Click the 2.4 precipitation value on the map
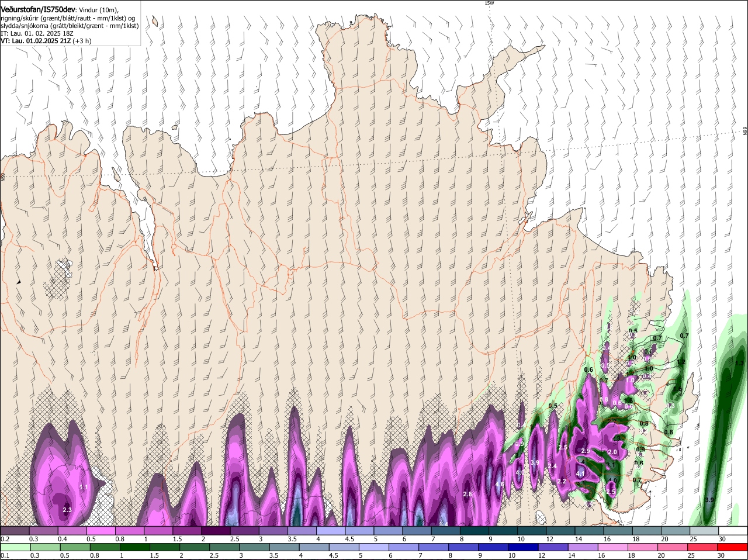The height and width of the screenshot is (560, 748). (x=552, y=466)
